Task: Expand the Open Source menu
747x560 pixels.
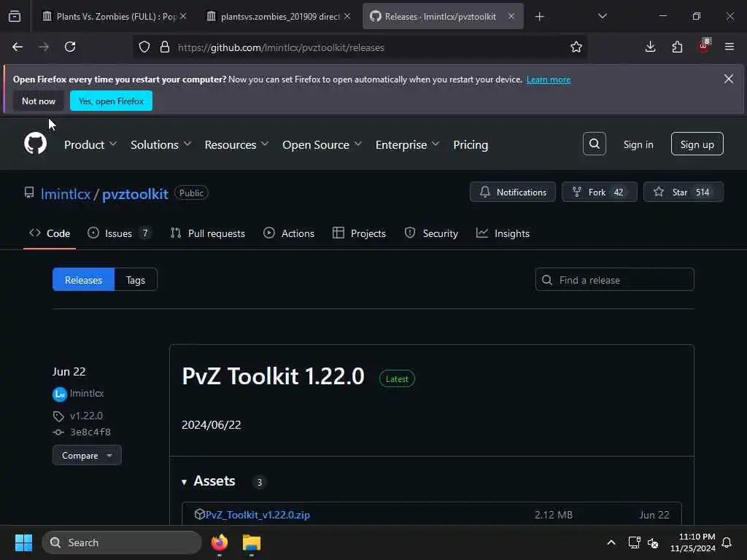Action: tap(322, 145)
